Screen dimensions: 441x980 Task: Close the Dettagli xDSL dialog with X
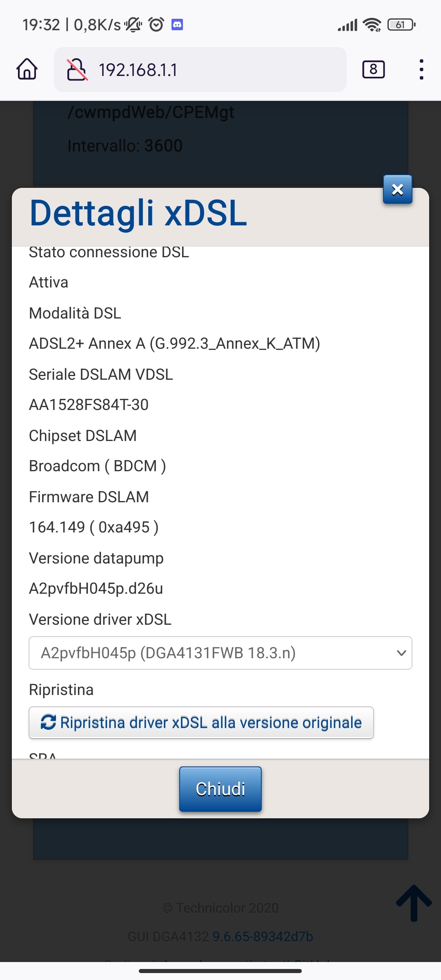[x=397, y=189]
